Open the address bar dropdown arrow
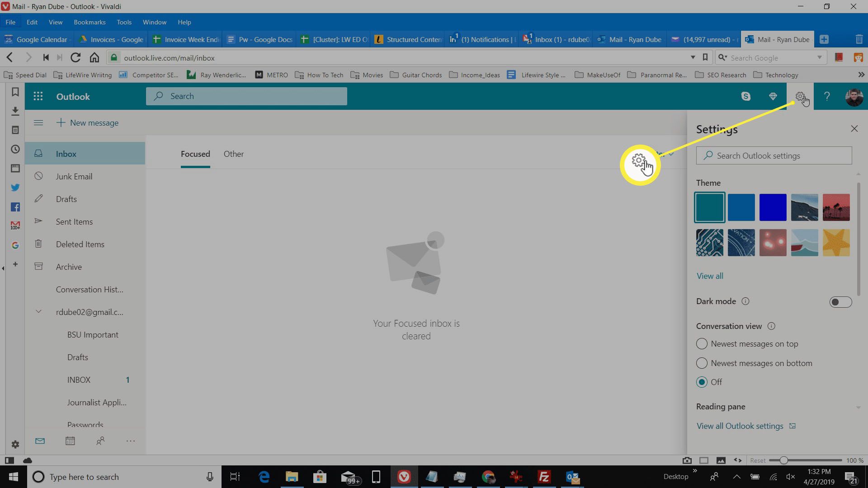 [693, 57]
